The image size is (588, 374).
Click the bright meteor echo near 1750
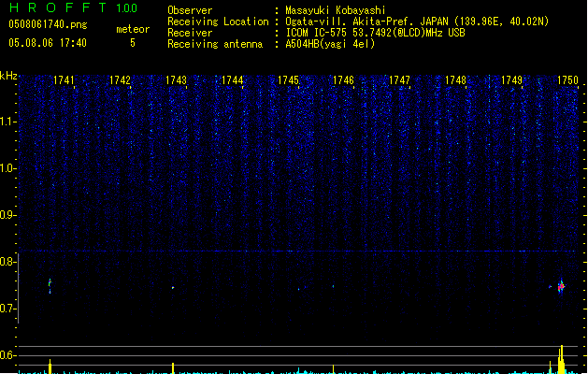(561, 286)
